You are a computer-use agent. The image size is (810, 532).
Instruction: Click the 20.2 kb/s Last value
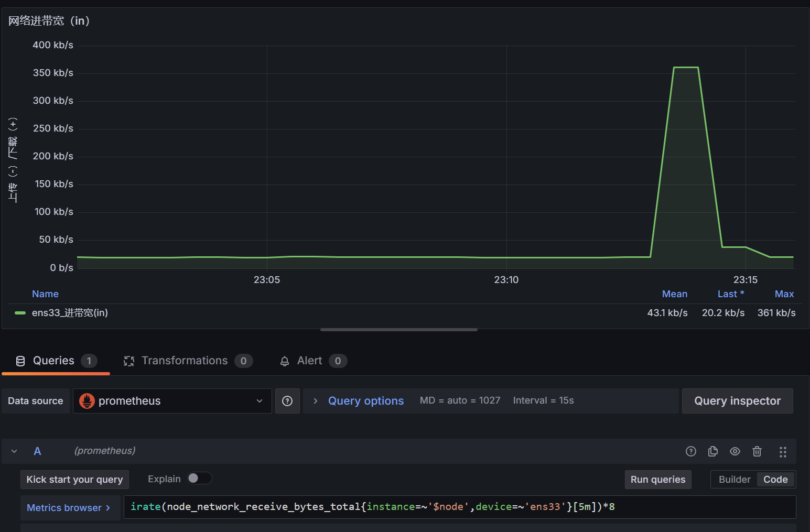pyautogui.click(x=723, y=313)
